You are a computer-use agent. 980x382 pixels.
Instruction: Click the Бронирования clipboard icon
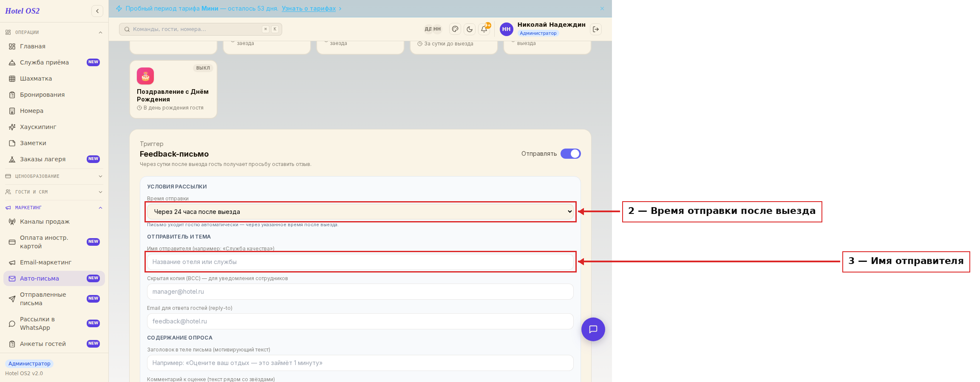[12, 95]
